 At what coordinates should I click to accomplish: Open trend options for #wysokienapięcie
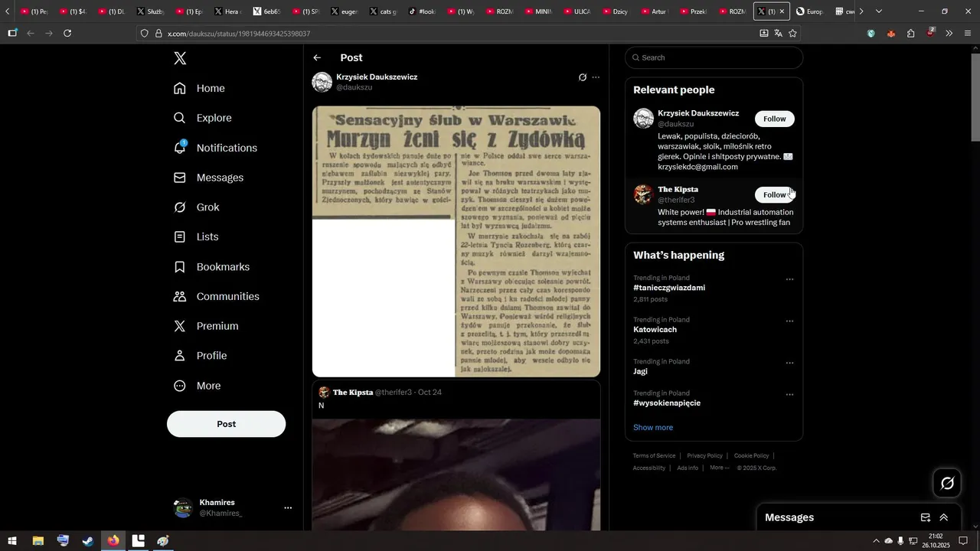[x=789, y=395]
